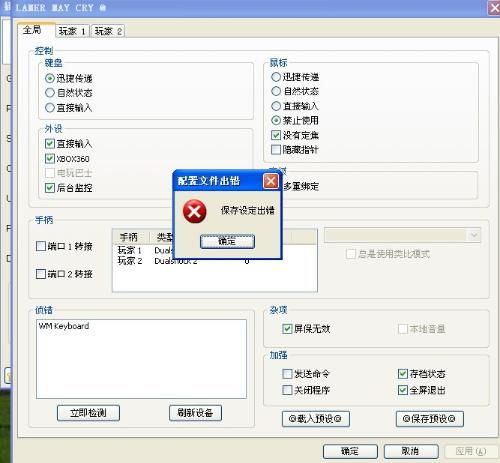Click the 保存预设 button
This screenshot has height=463, width=500.
click(x=430, y=419)
